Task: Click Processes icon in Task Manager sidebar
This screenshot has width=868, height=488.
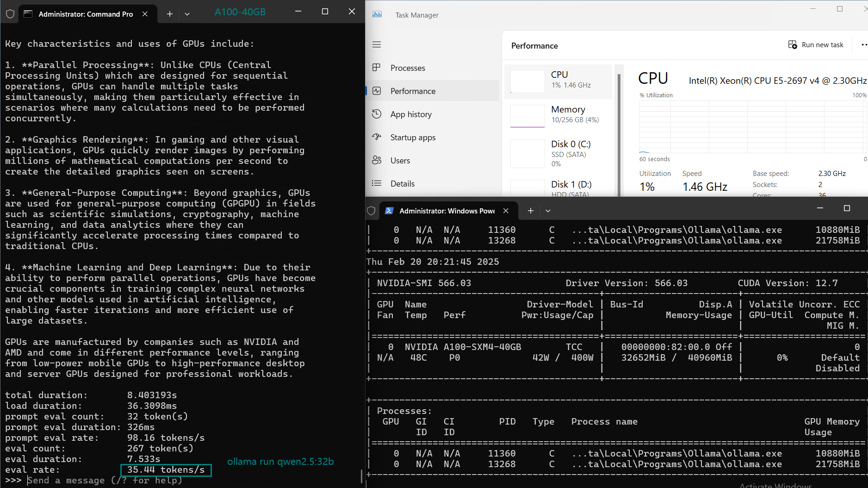Action: pos(377,68)
